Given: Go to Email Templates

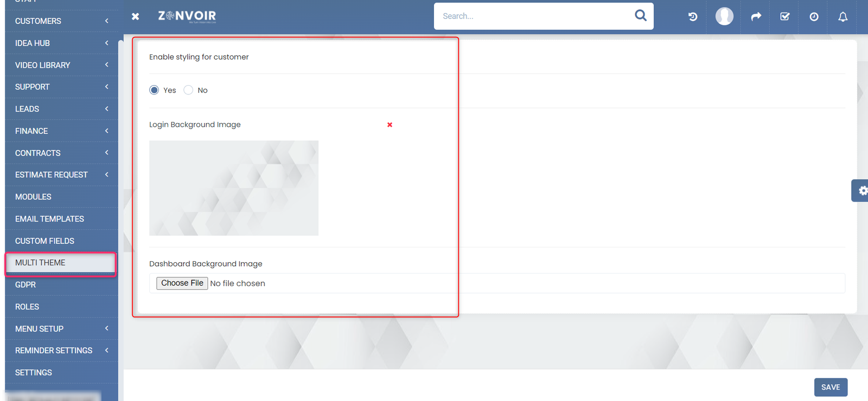Looking at the screenshot, I should (x=49, y=219).
